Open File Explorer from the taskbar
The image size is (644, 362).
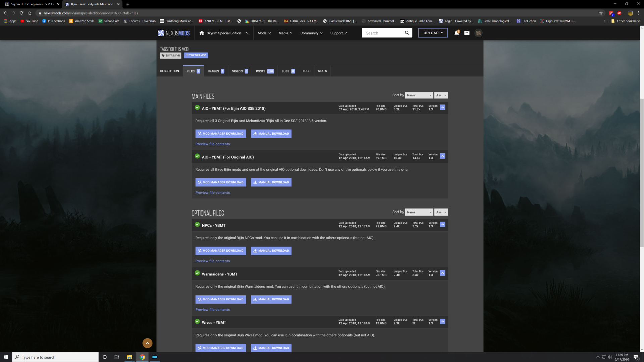(129, 357)
